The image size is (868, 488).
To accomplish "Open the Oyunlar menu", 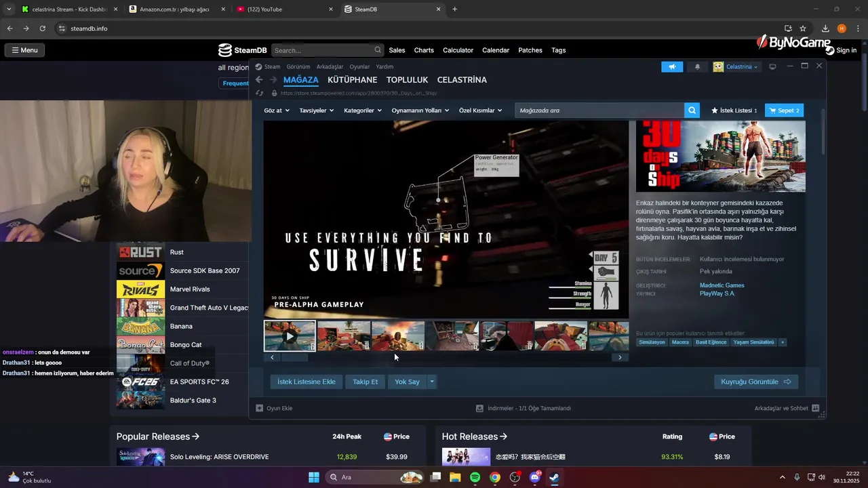I will [x=359, y=66].
